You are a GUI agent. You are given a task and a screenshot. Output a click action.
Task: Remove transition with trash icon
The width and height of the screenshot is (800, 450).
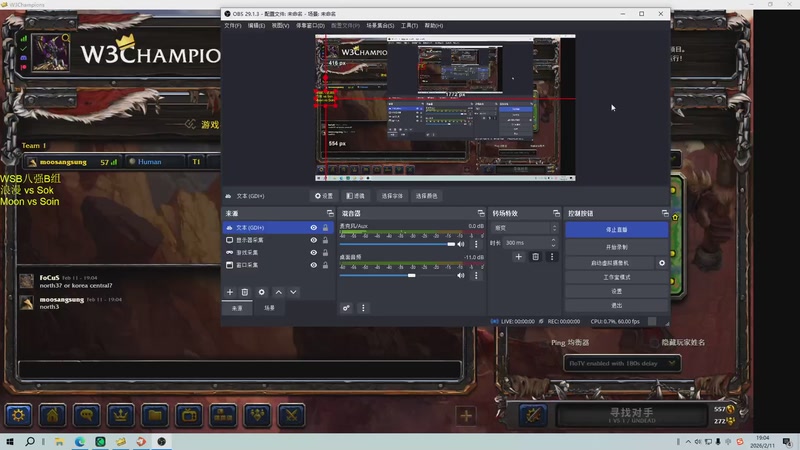[x=535, y=257]
